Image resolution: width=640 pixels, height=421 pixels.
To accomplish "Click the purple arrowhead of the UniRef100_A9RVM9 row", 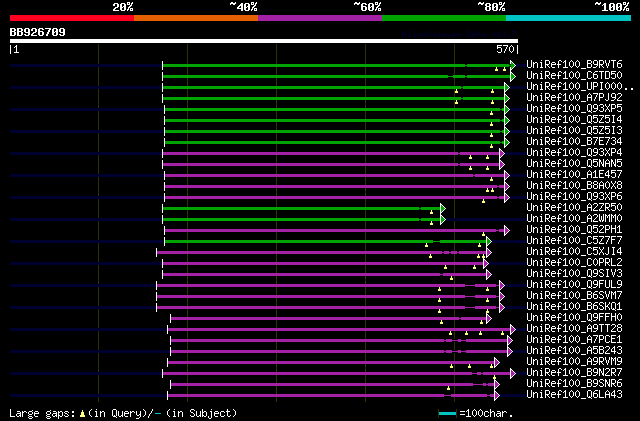I will click(497, 363).
